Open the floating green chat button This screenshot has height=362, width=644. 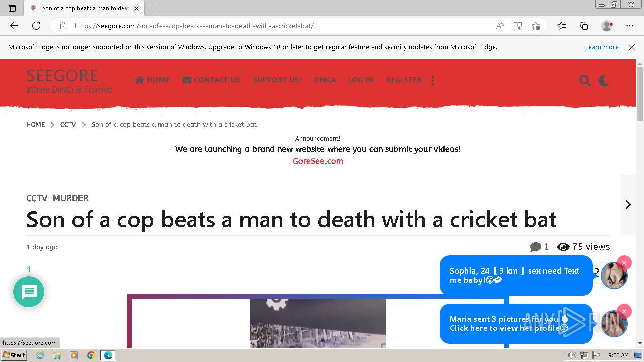(29, 292)
